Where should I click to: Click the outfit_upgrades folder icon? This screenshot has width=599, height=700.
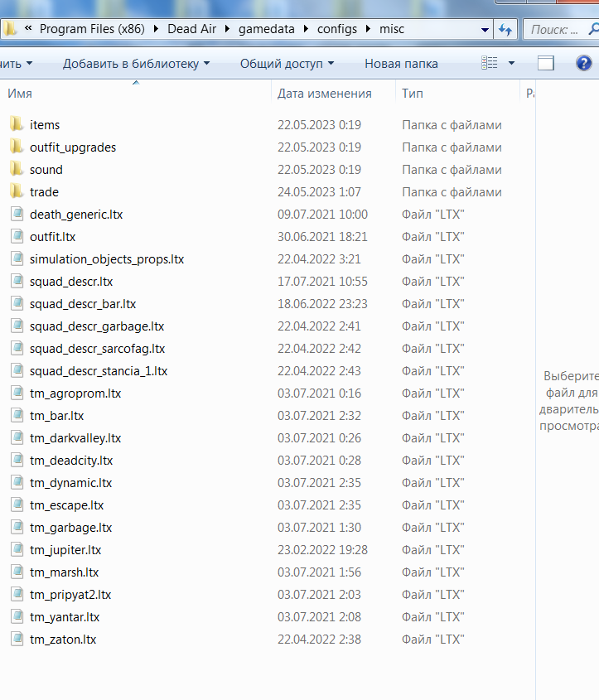click(x=17, y=147)
